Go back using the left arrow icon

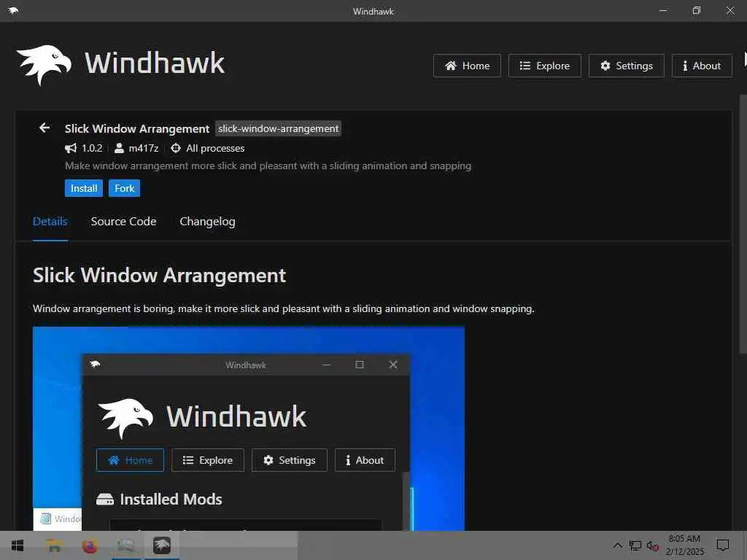(x=44, y=128)
